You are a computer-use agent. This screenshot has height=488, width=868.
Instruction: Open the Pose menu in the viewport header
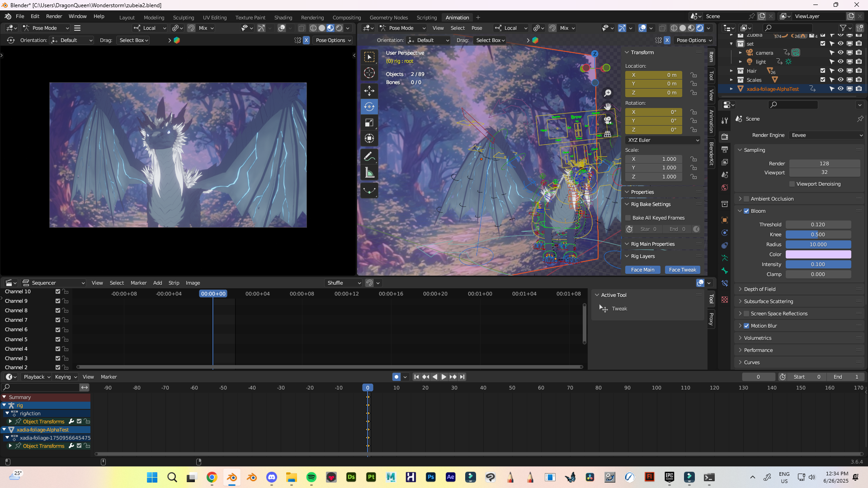(x=476, y=28)
